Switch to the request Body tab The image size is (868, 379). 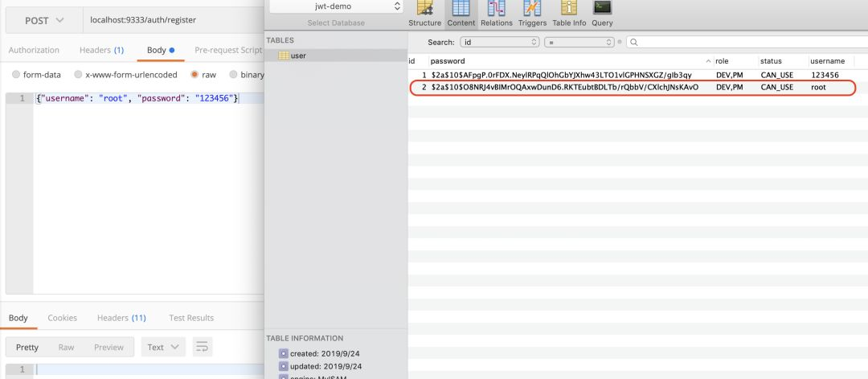[x=161, y=50]
